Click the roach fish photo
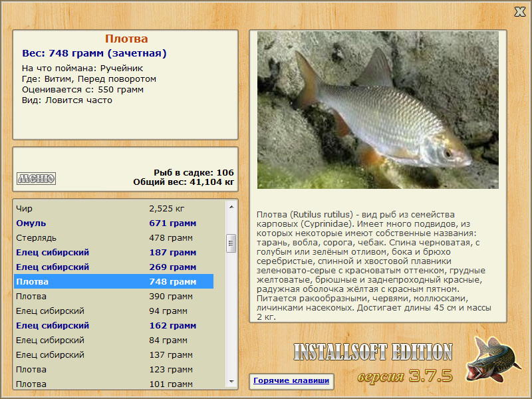 pyautogui.click(x=378, y=110)
